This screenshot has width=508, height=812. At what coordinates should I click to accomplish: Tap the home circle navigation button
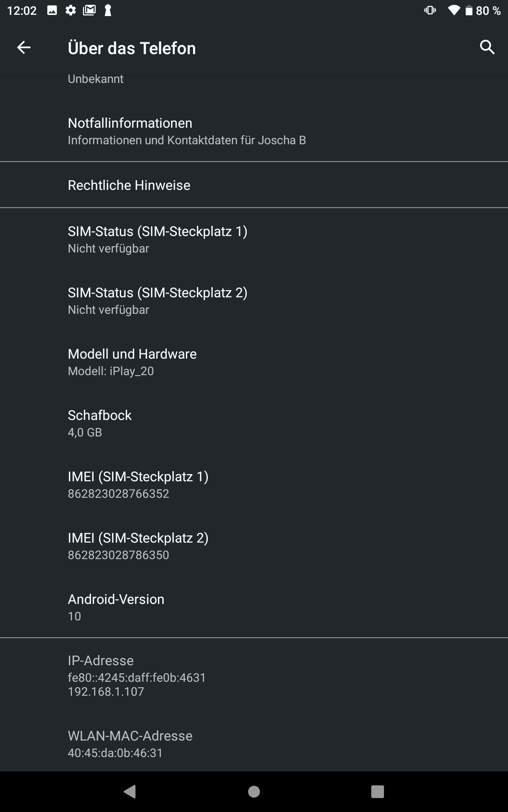click(x=254, y=791)
